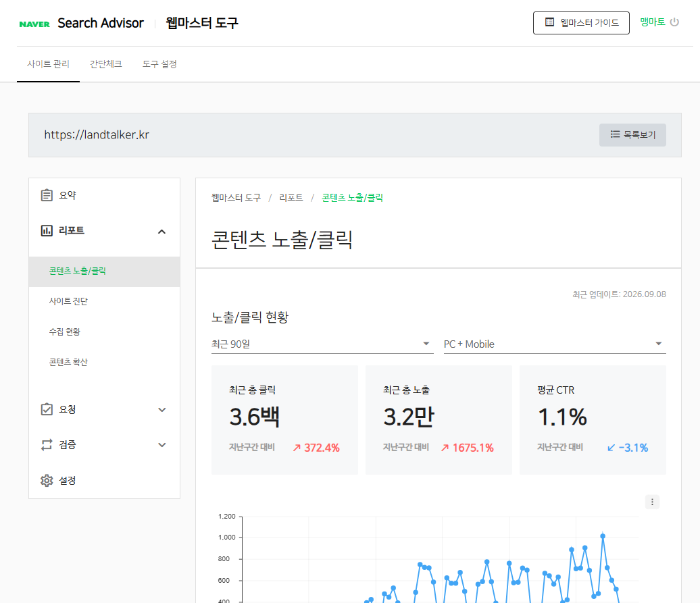The height and width of the screenshot is (603, 700).
Task: Open 사이트 진단 report
Action: point(68,301)
